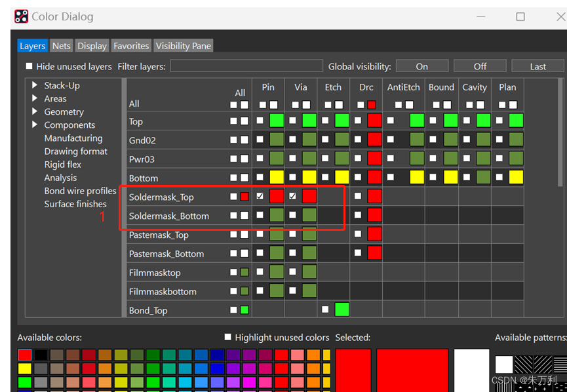Click Soldermask_Top Pin red color swatch
567x392 pixels.
(x=277, y=196)
